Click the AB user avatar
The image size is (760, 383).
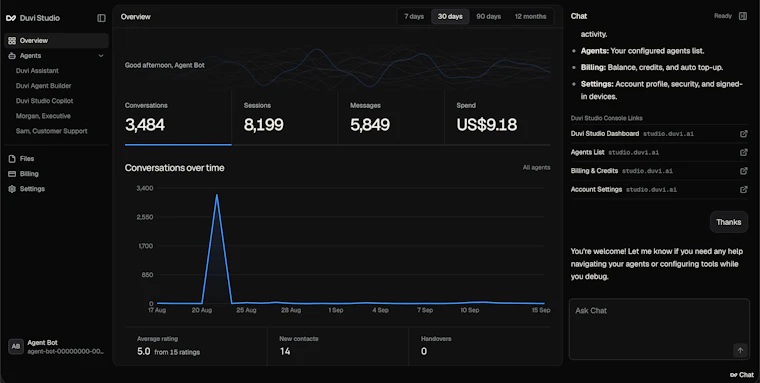coord(16,346)
